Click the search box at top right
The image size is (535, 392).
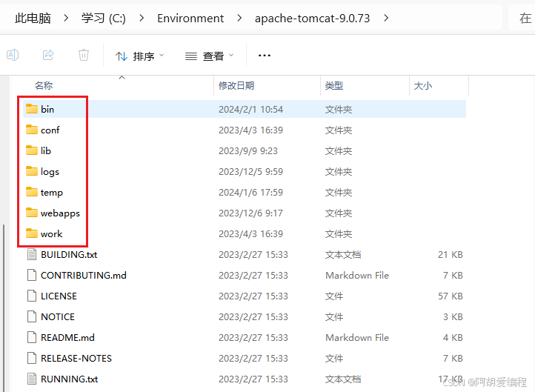(522, 18)
